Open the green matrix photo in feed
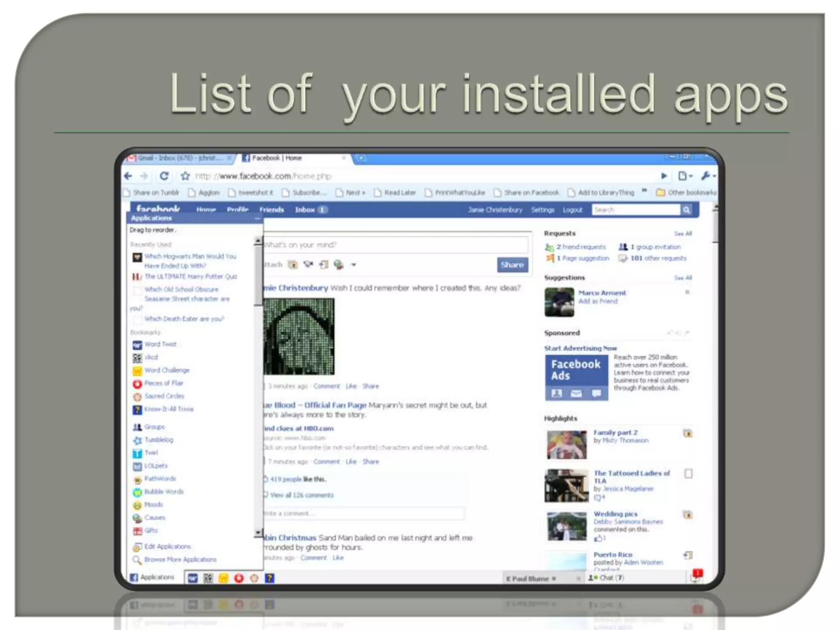The height and width of the screenshot is (630, 840). 299,336
